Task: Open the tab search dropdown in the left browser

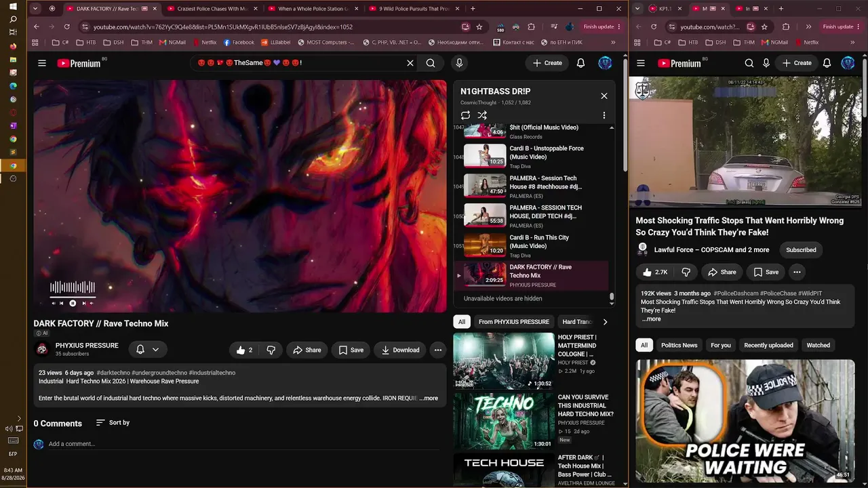Action: (36, 9)
